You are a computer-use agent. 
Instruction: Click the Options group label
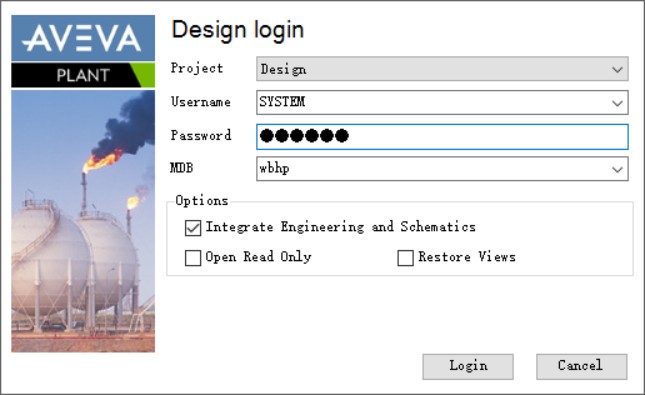(x=202, y=201)
